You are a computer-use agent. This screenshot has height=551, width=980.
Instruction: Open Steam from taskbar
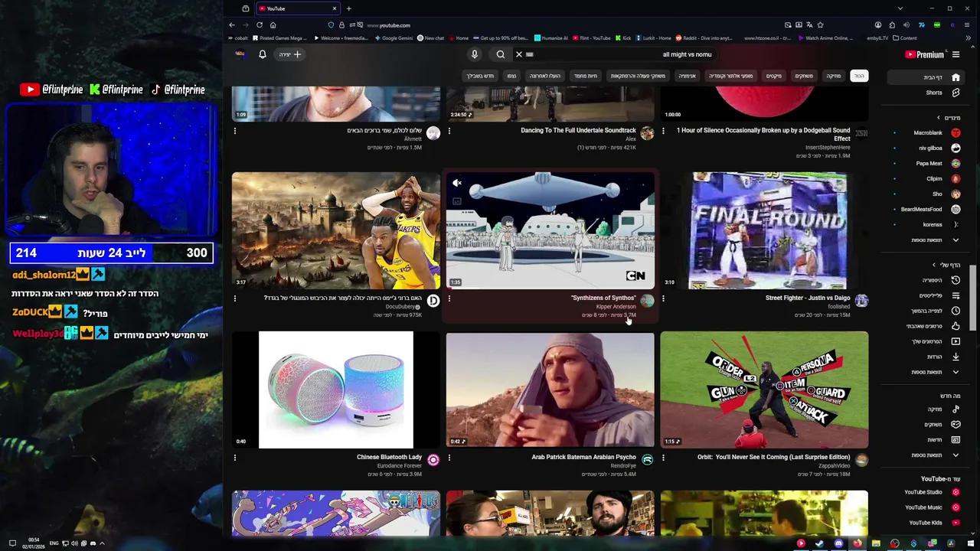(x=819, y=543)
